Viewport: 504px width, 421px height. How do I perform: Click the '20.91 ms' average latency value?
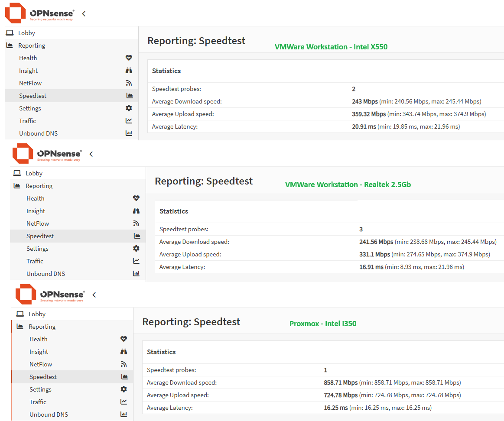pos(364,126)
